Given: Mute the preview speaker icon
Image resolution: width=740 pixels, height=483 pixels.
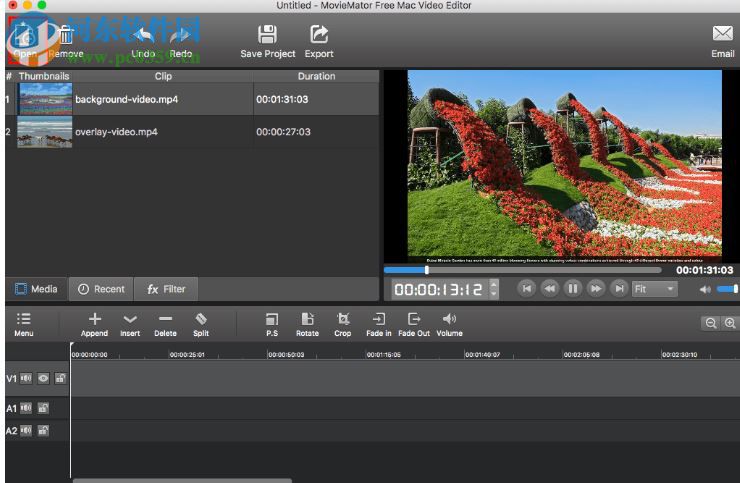Looking at the screenshot, I should 705,289.
